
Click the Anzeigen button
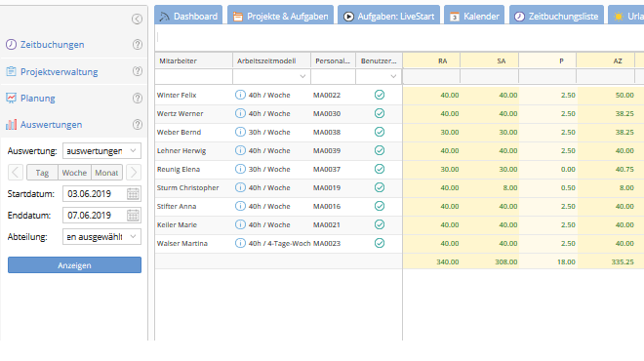pos(74,265)
